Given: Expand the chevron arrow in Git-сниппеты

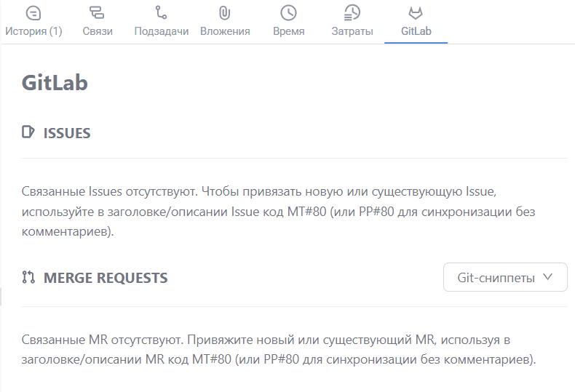Looking at the screenshot, I should coord(547,277).
